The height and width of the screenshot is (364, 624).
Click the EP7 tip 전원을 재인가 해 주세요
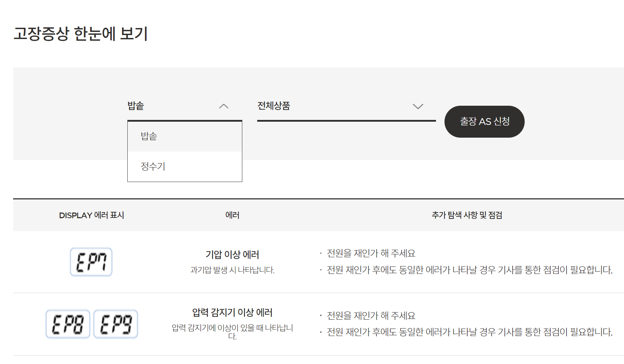(371, 253)
